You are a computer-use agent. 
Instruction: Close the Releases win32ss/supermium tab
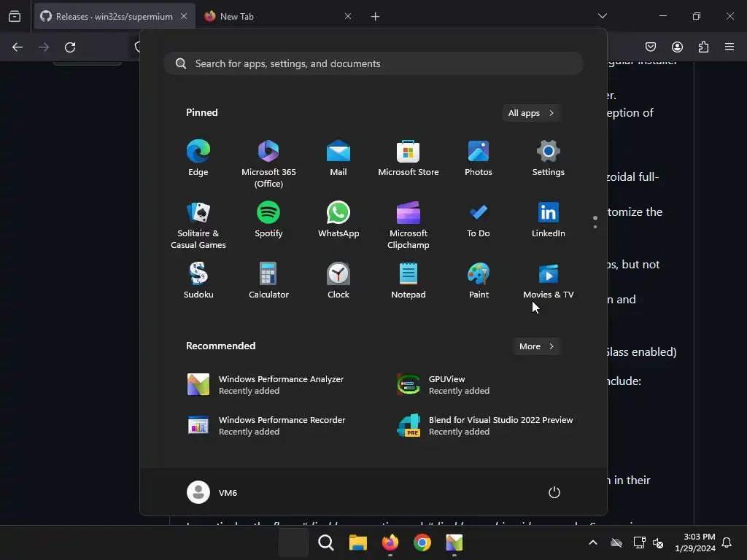click(183, 16)
